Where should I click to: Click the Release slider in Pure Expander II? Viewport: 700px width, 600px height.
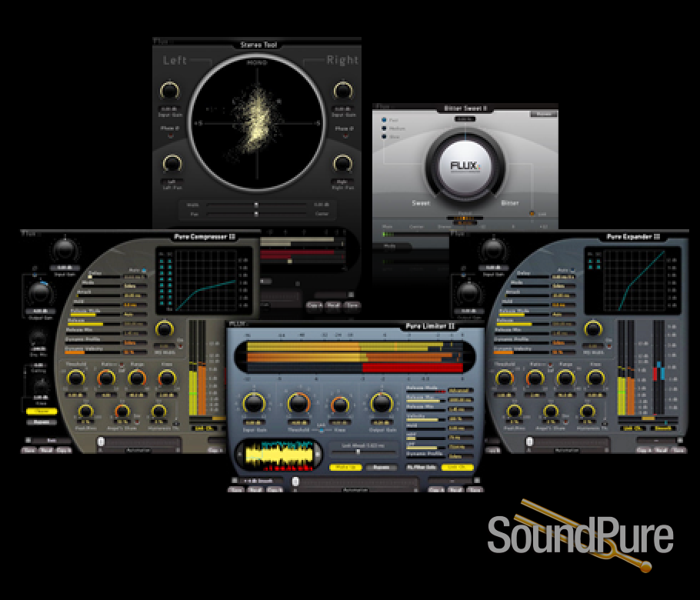(522, 324)
